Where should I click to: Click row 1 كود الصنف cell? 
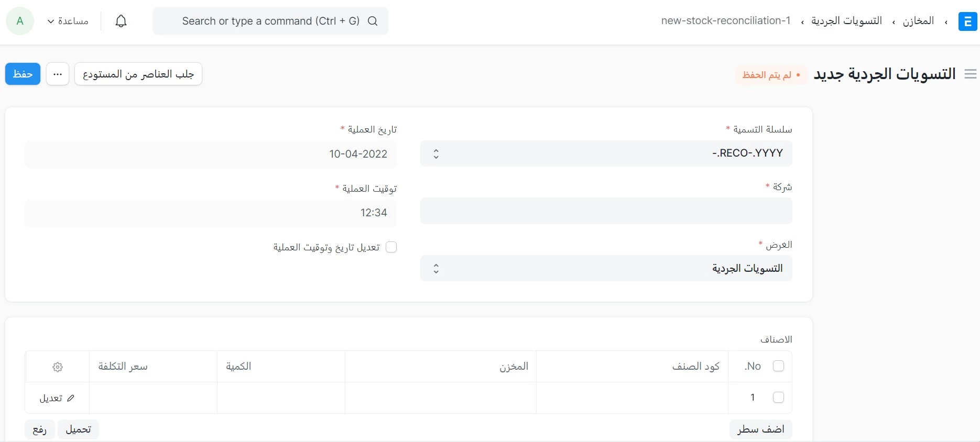pyautogui.click(x=633, y=398)
